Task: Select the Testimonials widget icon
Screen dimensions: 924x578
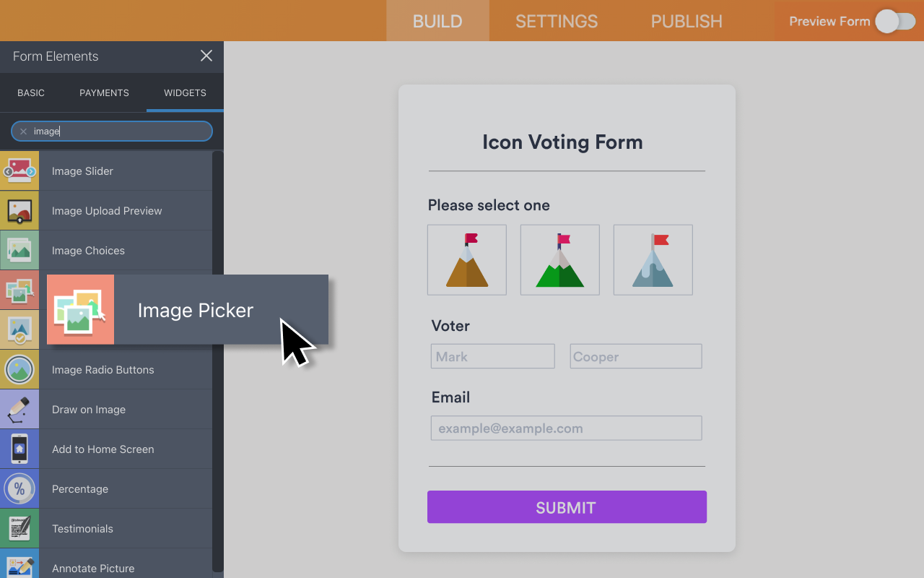Action: pyautogui.click(x=19, y=528)
